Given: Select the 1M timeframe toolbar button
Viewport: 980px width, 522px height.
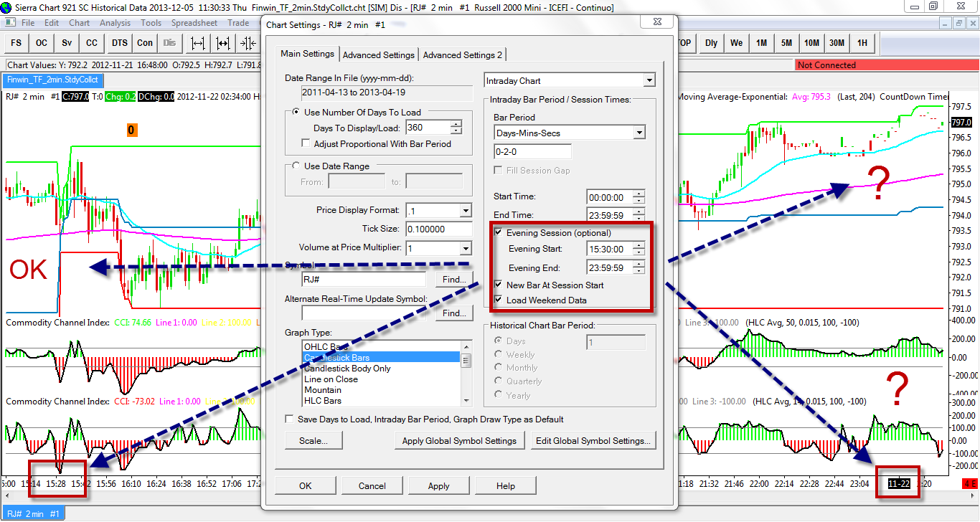Looking at the screenshot, I should click(761, 43).
